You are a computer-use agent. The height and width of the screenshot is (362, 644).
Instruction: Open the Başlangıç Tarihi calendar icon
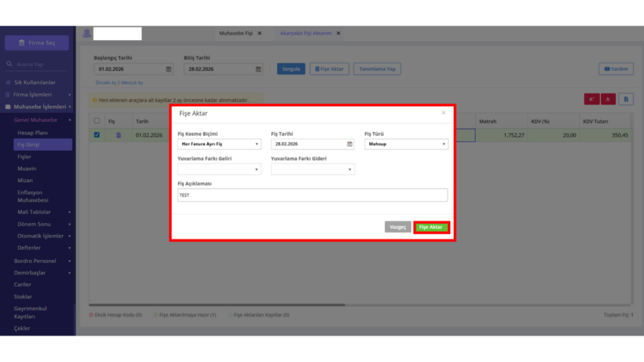coord(169,69)
